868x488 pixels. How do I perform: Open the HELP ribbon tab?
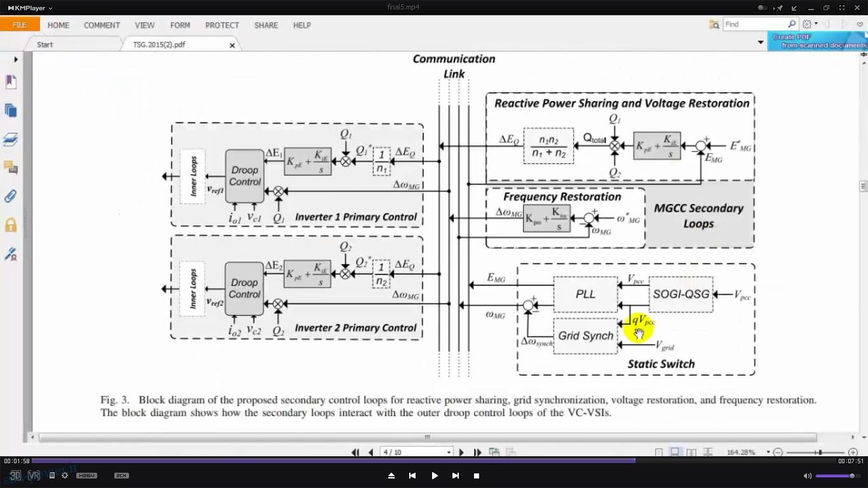click(x=302, y=25)
